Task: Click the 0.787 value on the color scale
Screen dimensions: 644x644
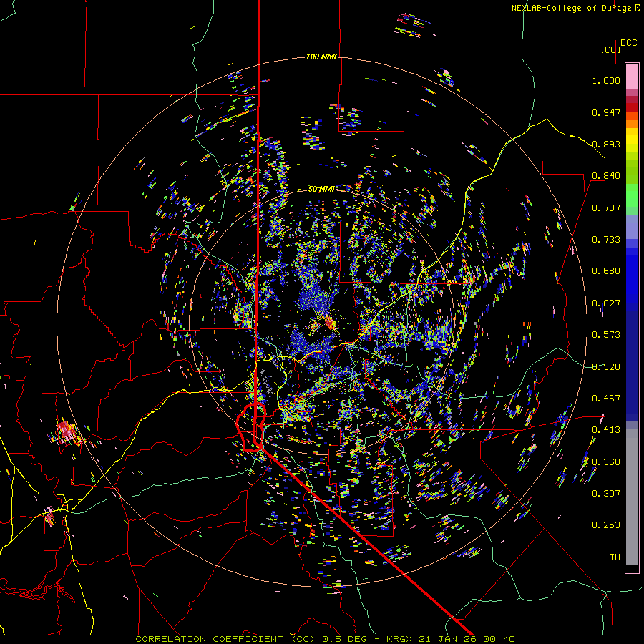Action: click(606, 208)
